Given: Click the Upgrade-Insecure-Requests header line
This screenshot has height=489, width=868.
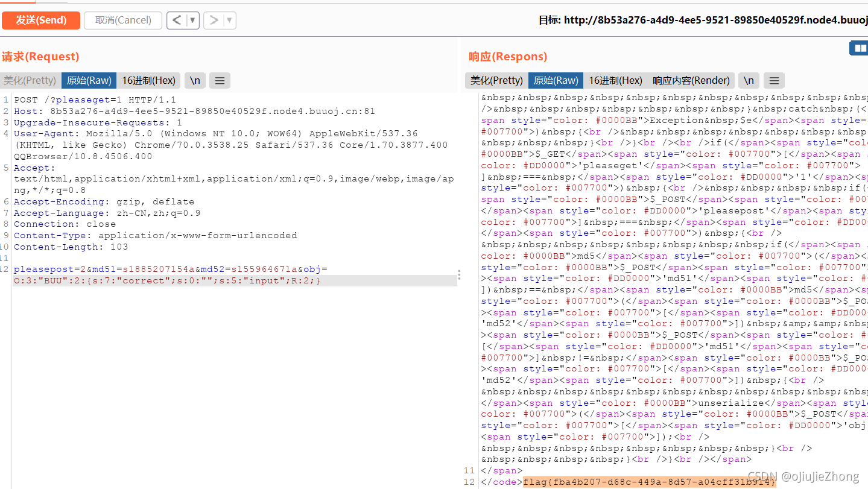Looking at the screenshot, I should pyautogui.click(x=98, y=122).
